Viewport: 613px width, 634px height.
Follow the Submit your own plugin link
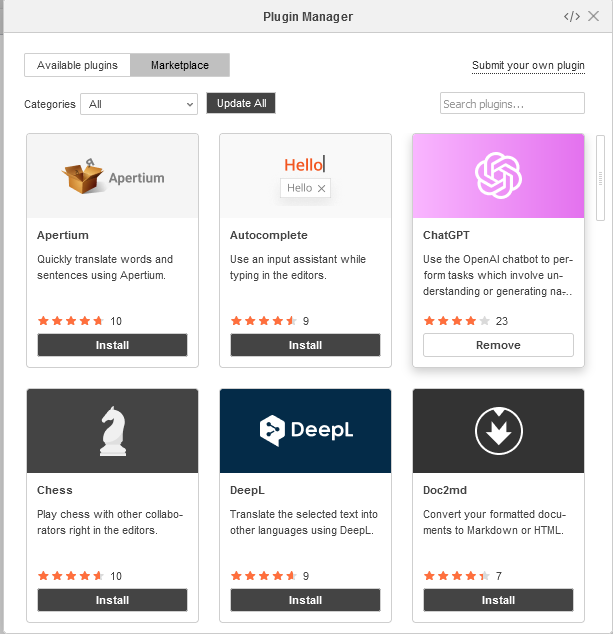(528, 66)
